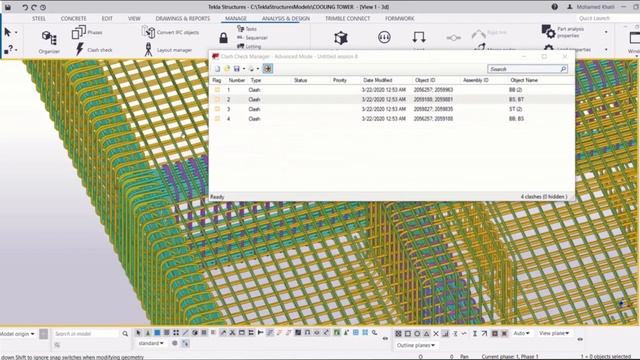Open the help question mark icon

click(x=554, y=7)
